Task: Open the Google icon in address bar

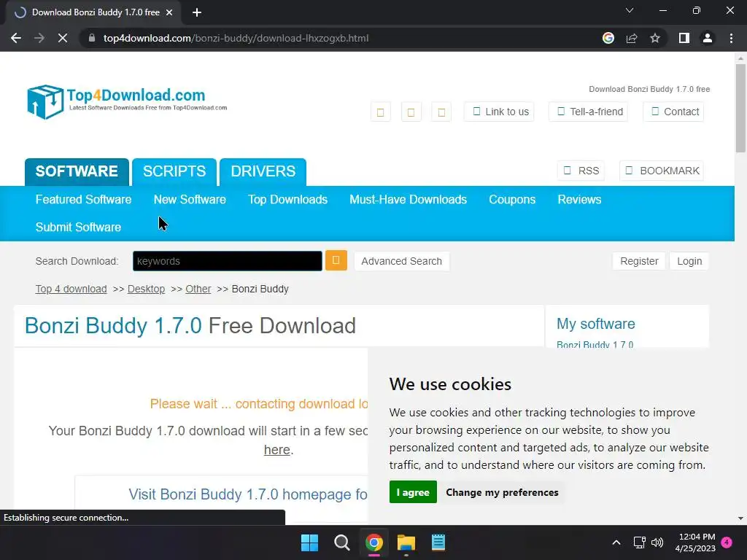Action: coord(608,38)
